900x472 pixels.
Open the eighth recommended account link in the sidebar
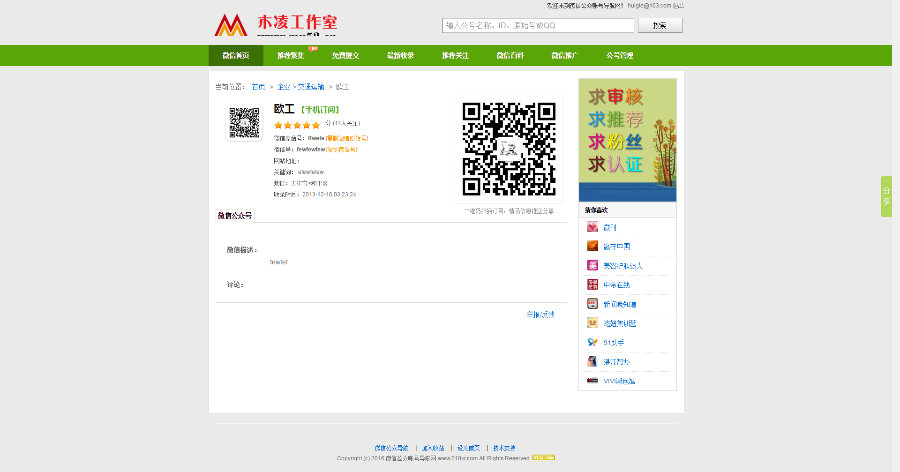tap(616, 362)
